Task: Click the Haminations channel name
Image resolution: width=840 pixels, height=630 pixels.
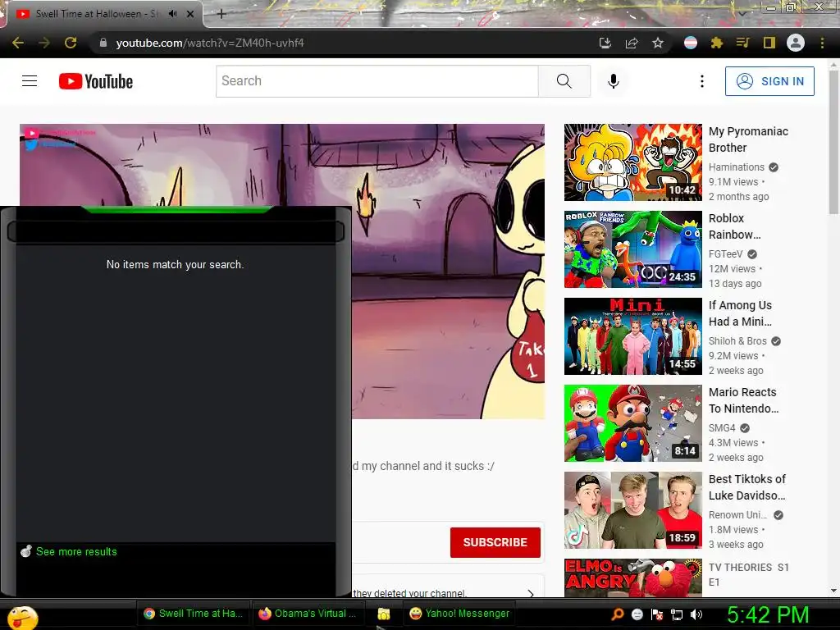Action: click(x=736, y=167)
